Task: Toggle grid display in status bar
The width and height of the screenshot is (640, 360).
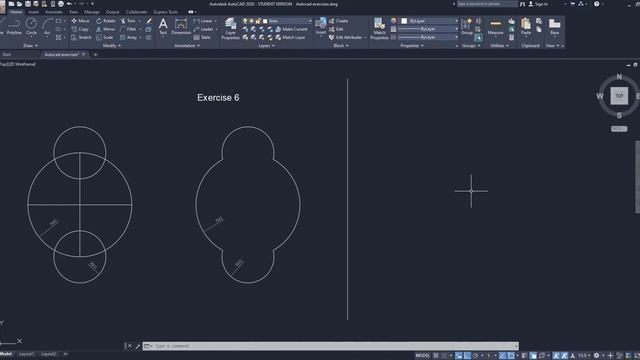Action: tap(436, 356)
